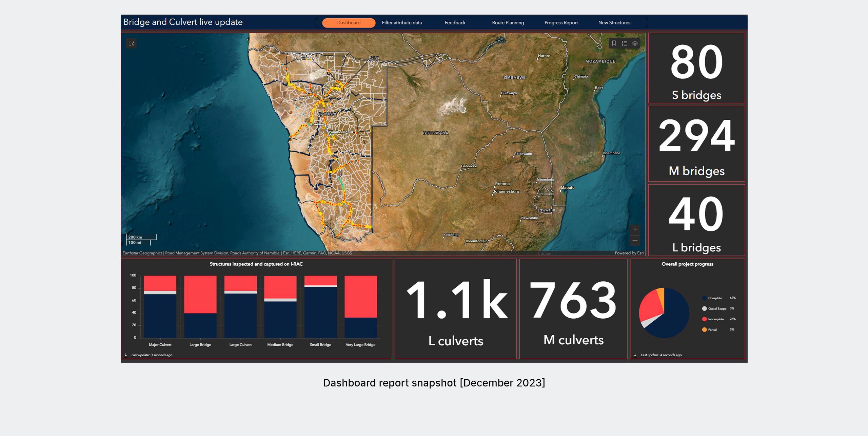This screenshot has height=436, width=868.
Task: Open the New Structures tab
Action: pos(614,23)
